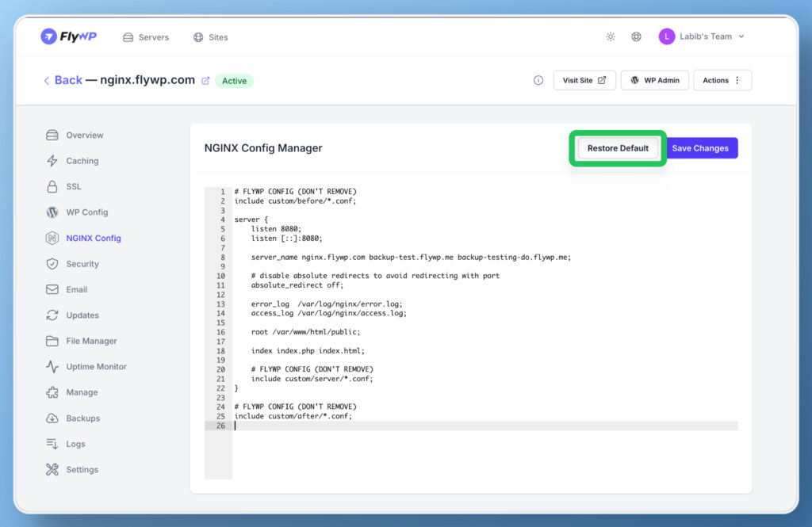Click the 'listen [::]:8080;' line
812x527 pixels.
pyautogui.click(x=286, y=238)
